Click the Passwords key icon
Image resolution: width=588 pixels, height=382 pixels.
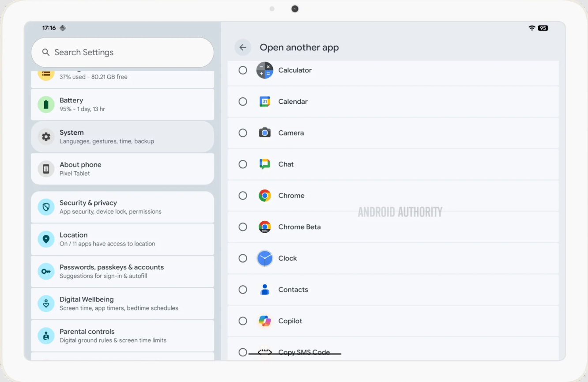tap(46, 272)
